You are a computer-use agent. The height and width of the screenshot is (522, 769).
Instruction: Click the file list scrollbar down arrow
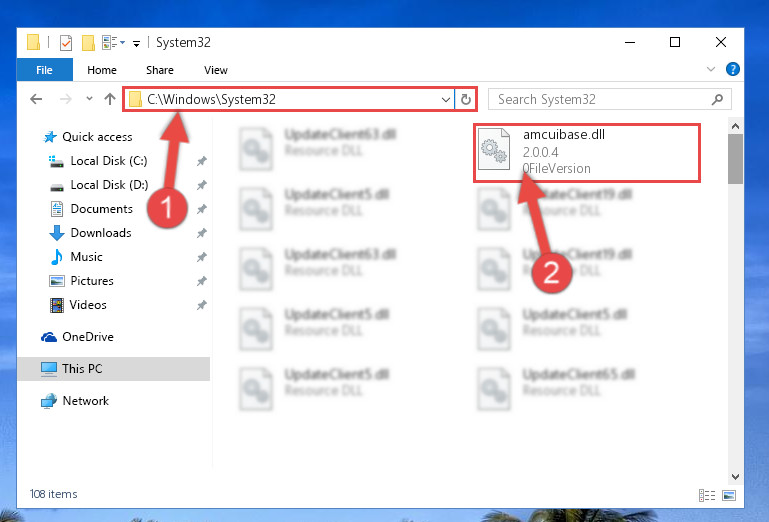click(x=735, y=476)
